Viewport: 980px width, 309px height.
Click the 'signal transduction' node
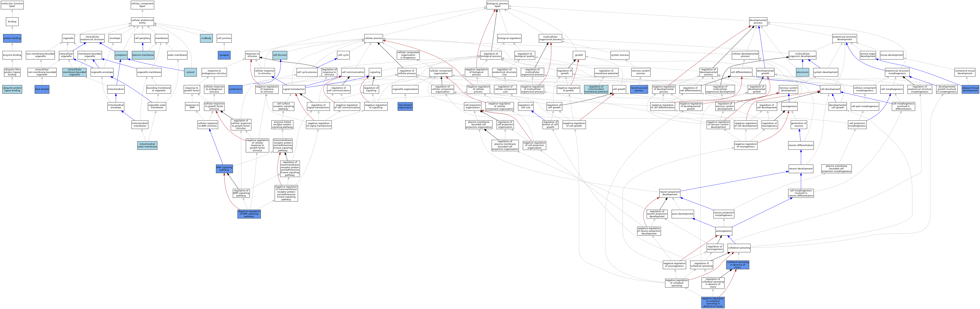click(294, 89)
